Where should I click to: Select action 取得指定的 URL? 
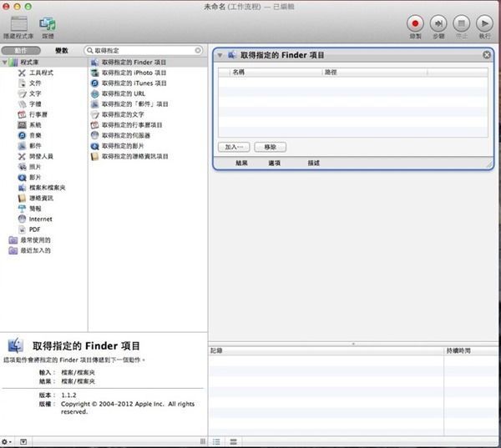click(x=123, y=93)
